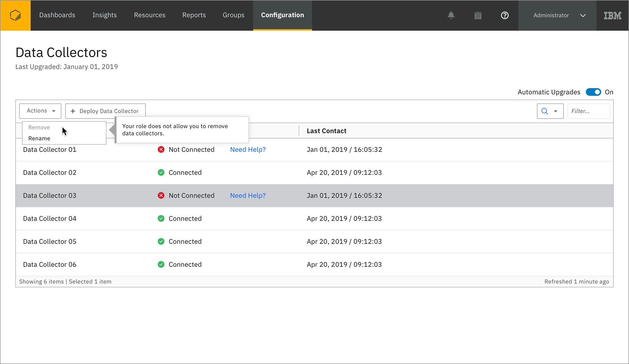Click the help question mark icon
Viewport: 629px width, 364px height.
505,15
